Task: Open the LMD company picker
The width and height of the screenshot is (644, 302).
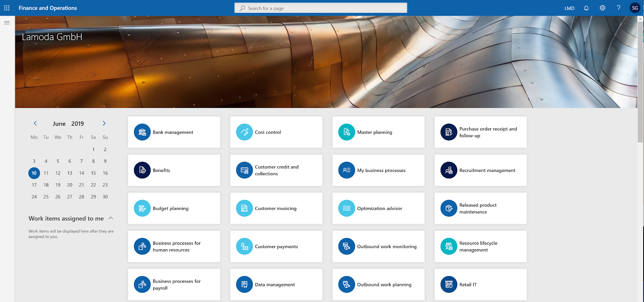Action: point(569,8)
